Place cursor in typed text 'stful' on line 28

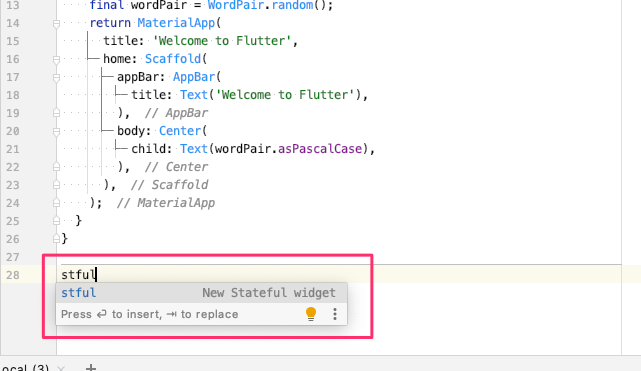[x=78, y=275]
